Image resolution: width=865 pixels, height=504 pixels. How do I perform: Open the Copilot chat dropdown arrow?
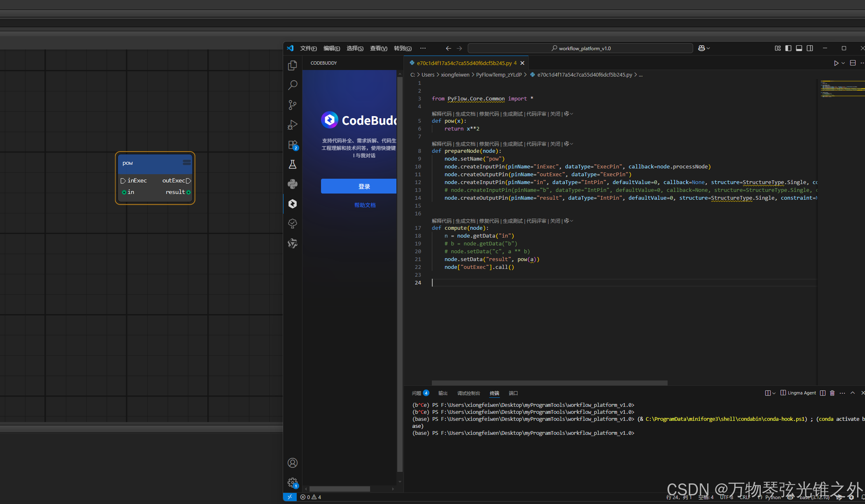(x=708, y=48)
